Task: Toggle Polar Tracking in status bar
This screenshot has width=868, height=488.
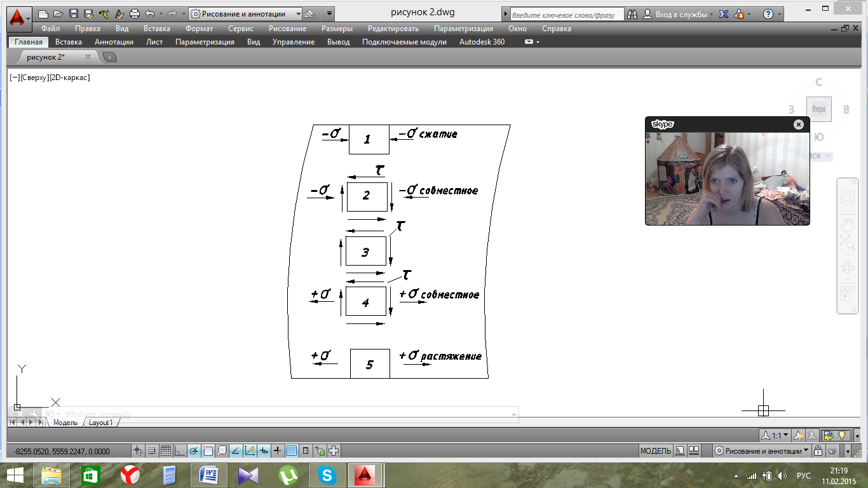Action: 194,451
